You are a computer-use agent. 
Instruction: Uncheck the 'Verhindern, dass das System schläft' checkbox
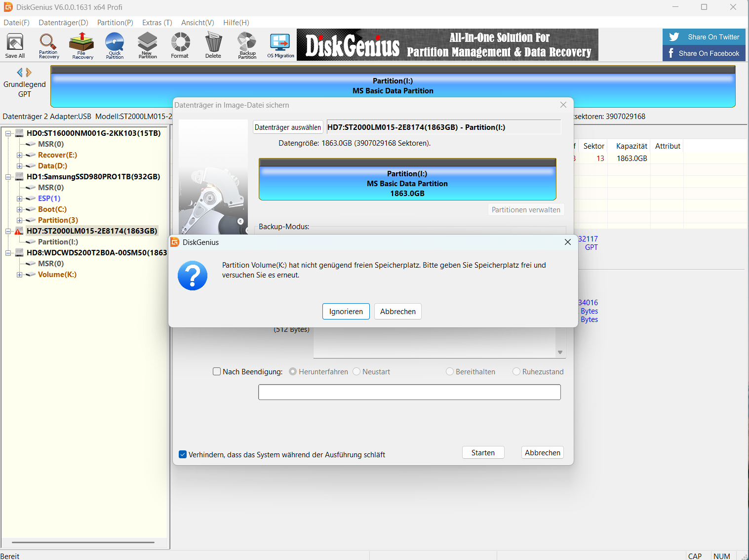pos(183,454)
